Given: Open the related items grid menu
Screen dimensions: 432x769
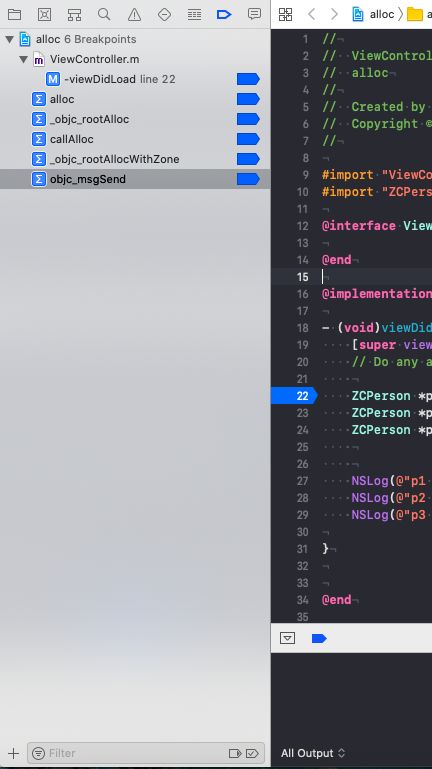Looking at the screenshot, I should pyautogui.click(x=285, y=14).
